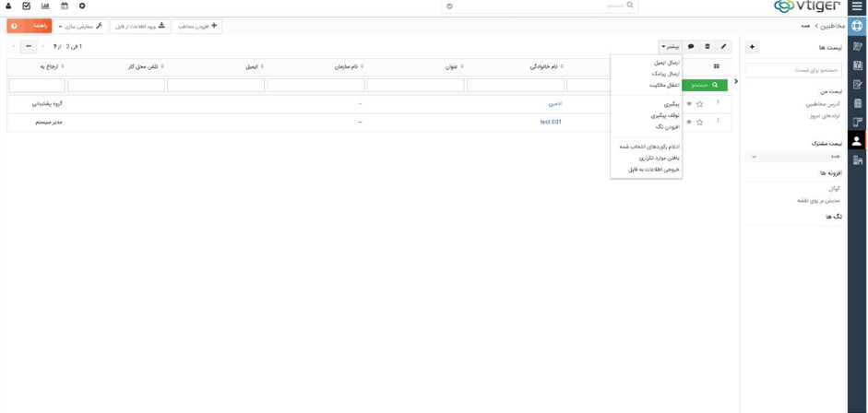Toggle star on first contact row
Image resolution: width=868 pixels, height=413 pixels.
pyautogui.click(x=700, y=104)
